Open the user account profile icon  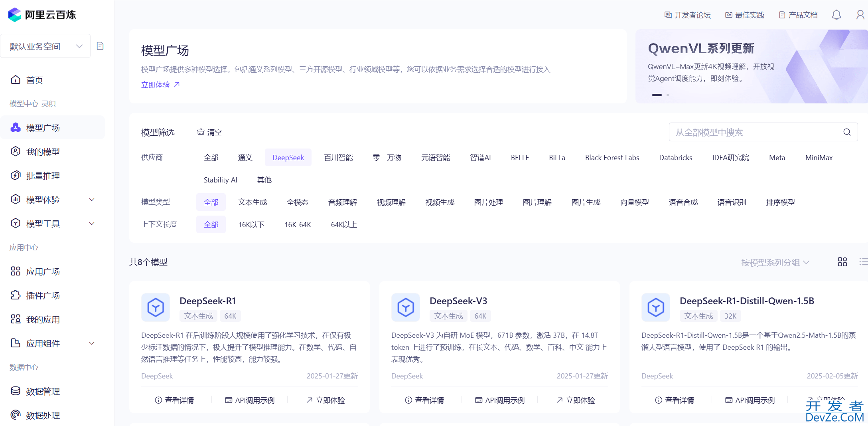point(860,15)
